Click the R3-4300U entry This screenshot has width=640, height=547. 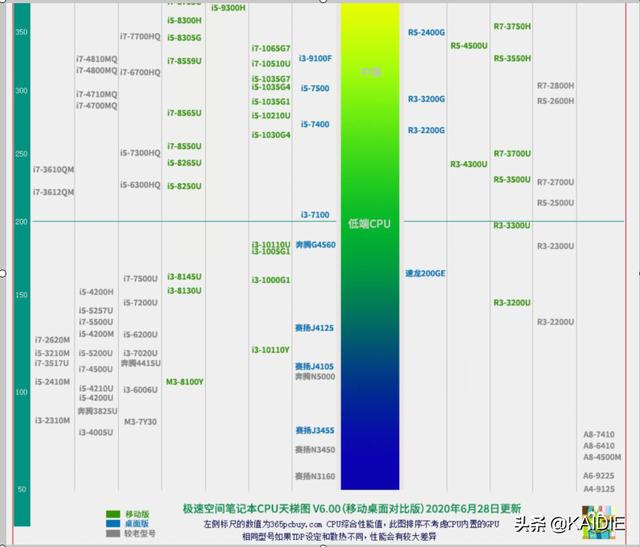469,164
